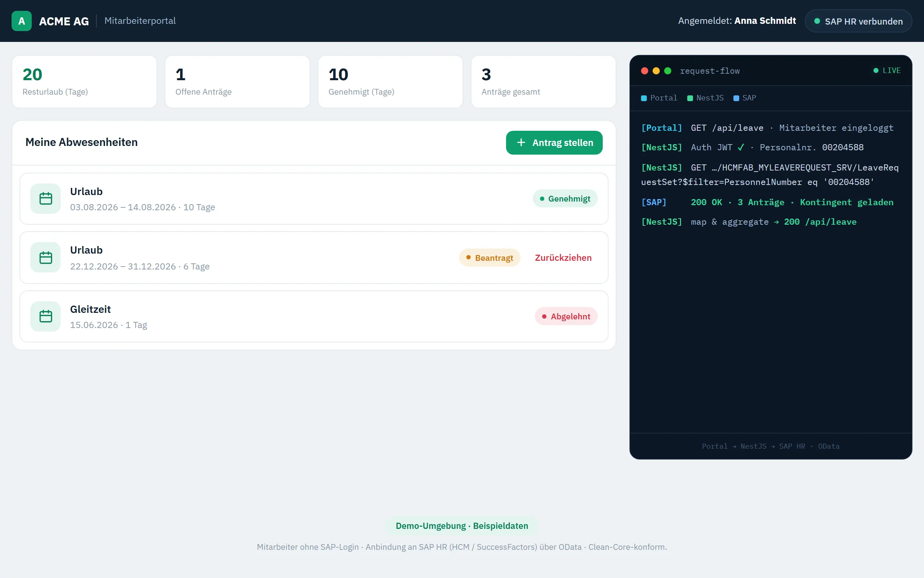
Task: Open the Resturlaub (Tage) stat card
Action: point(84,82)
